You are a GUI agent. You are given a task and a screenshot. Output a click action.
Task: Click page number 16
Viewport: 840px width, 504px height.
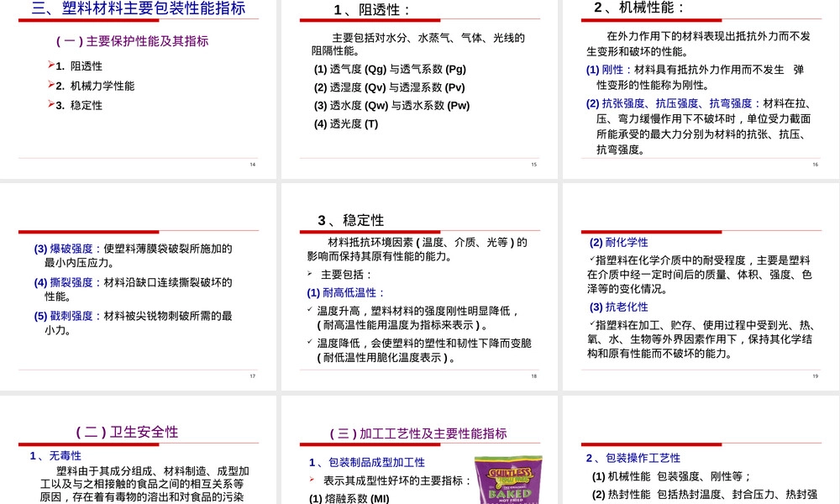click(816, 165)
